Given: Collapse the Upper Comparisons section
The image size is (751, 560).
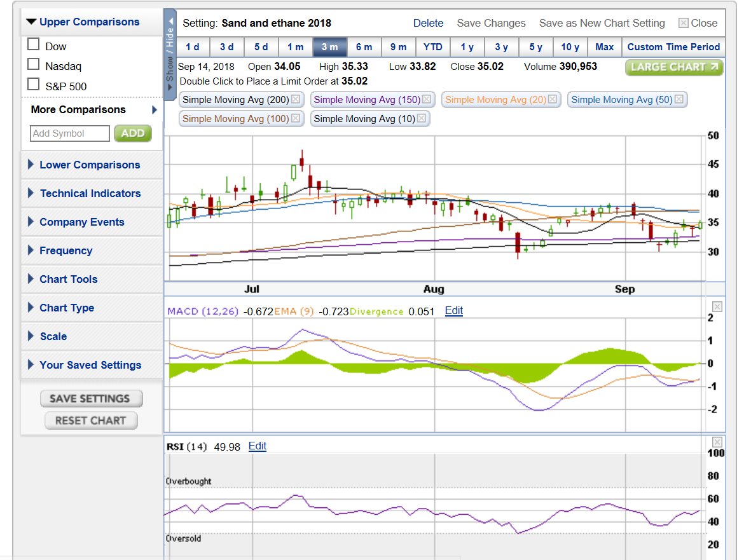Looking at the screenshot, I should [x=84, y=21].
